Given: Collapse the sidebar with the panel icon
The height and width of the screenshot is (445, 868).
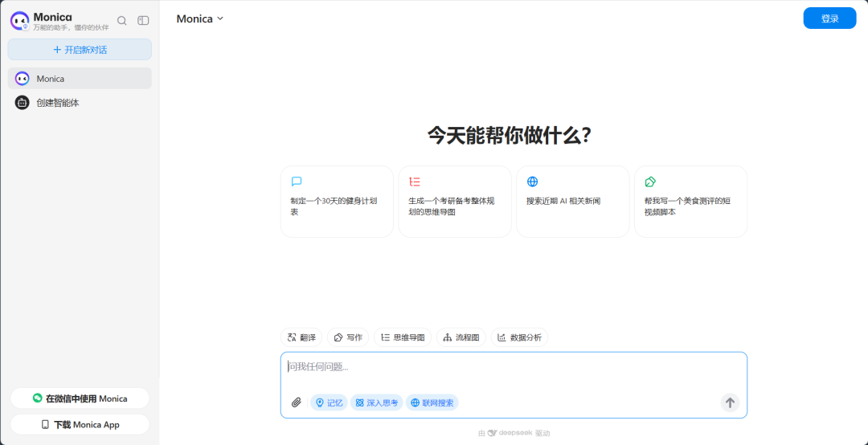Looking at the screenshot, I should 143,20.
